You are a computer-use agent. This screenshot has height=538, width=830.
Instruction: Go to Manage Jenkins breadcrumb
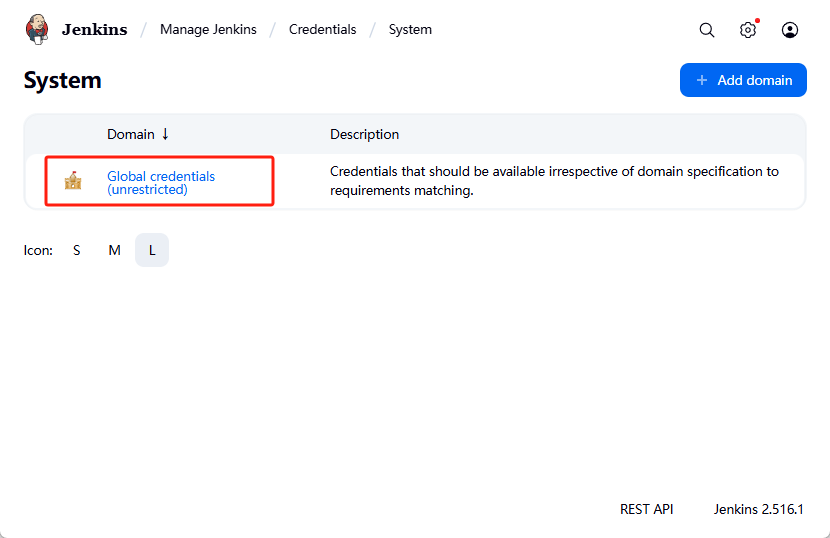[x=208, y=29]
